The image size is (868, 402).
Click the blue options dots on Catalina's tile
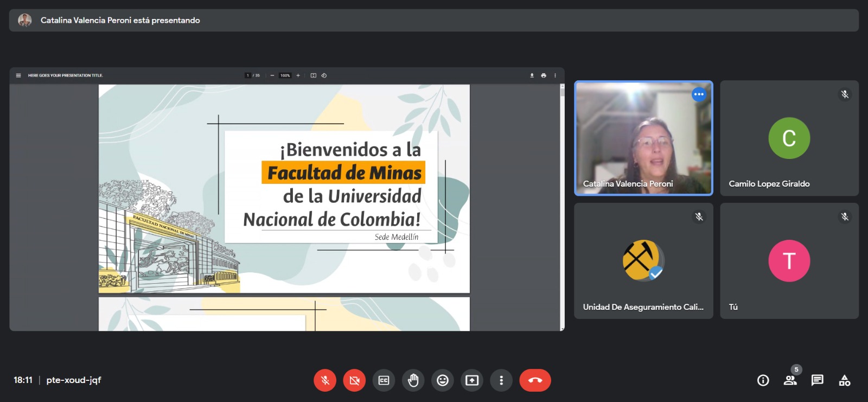pyautogui.click(x=699, y=94)
